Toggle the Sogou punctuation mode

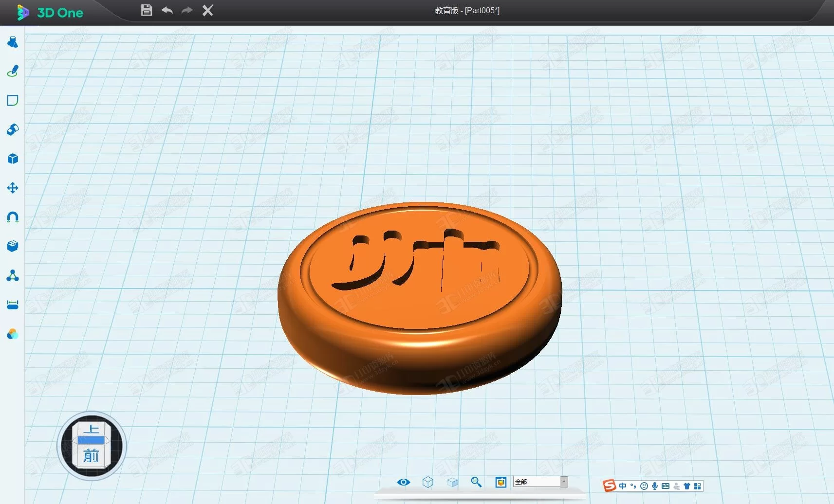(633, 486)
